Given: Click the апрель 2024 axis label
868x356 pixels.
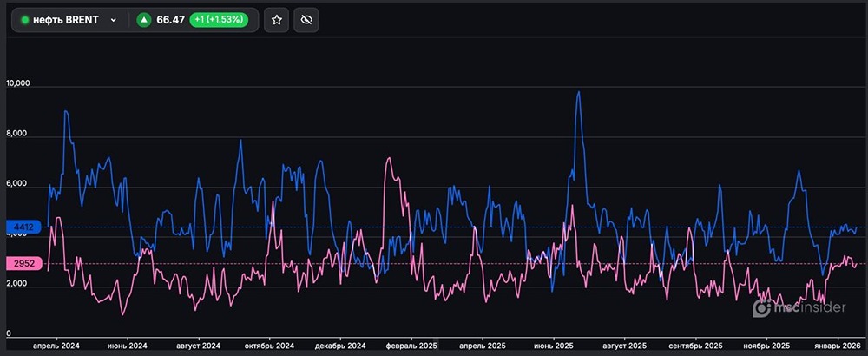Looking at the screenshot, I should pyautogui.click(x=56, y=346).
